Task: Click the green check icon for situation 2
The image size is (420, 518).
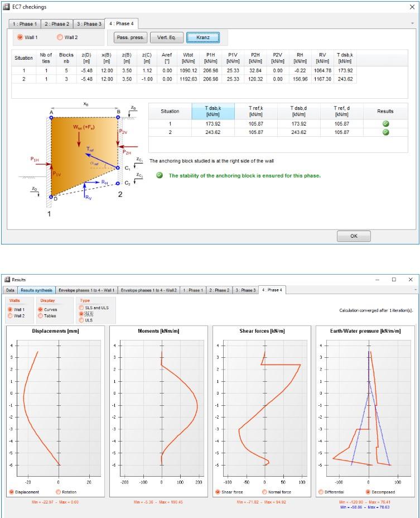Action: coord(385,132)
